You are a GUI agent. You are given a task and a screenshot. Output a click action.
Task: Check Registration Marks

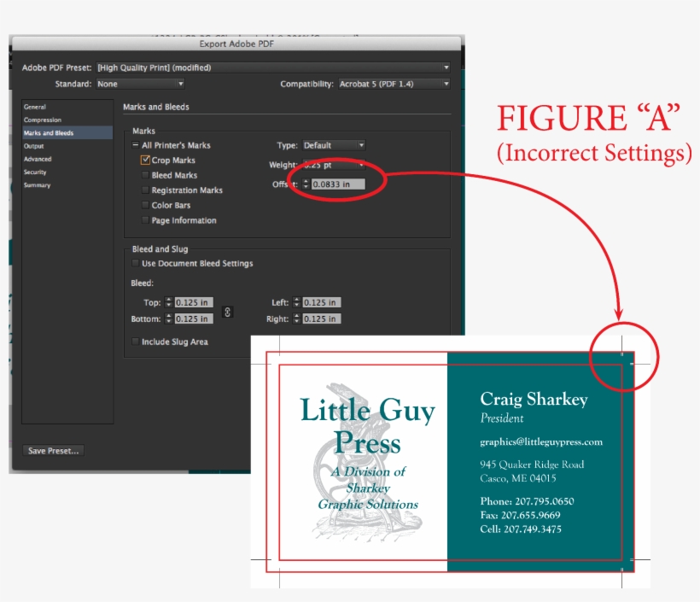pyautogui.click(x=143, y=190)
